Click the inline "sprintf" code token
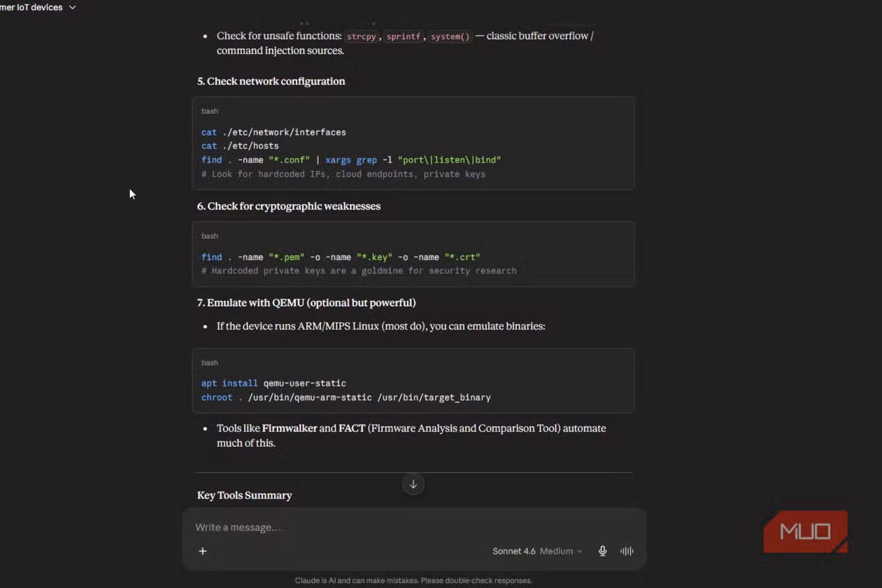This screenshot has height=588, width=882. (x=403, y=36)
